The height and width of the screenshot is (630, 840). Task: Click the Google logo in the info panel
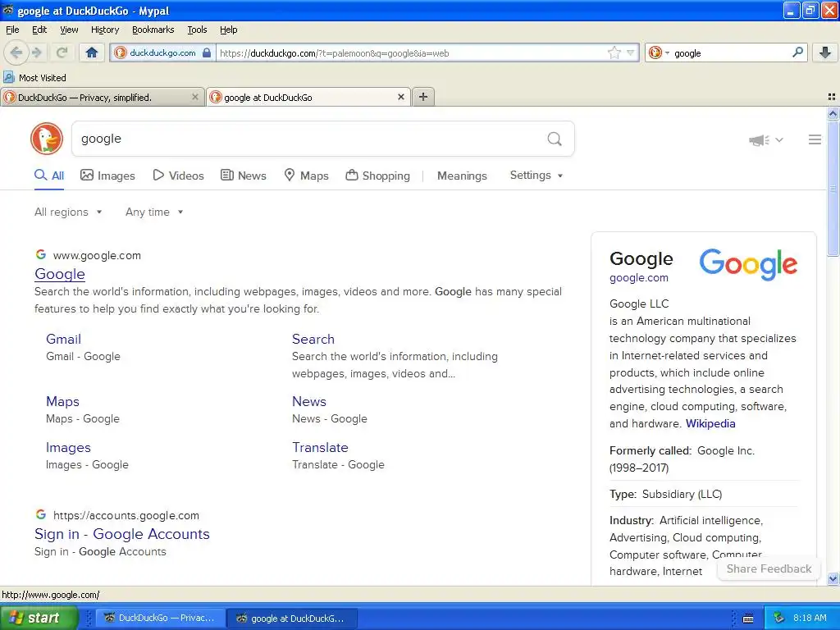point(748,264)
